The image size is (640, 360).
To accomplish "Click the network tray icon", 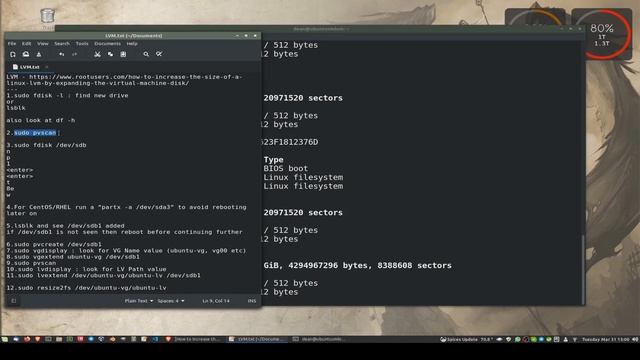I will [x=575, y=339].
